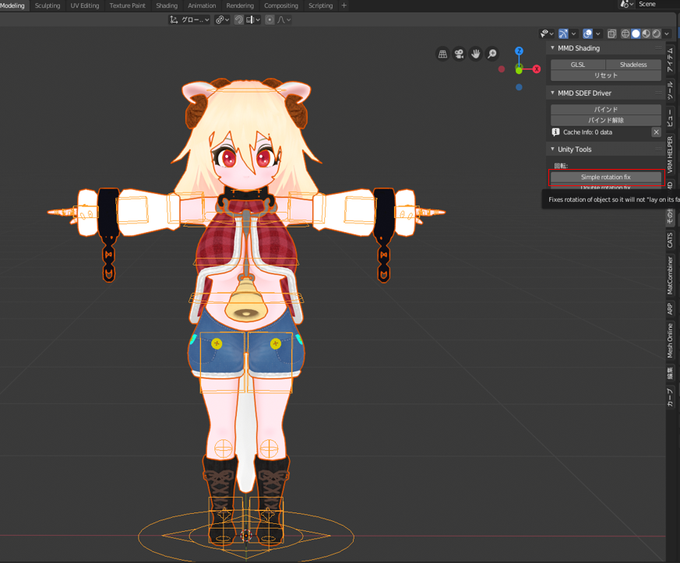Switch to the Texture Paint workspace tab
The width and height of the screenshot is (680, 563).
(127, 6)
